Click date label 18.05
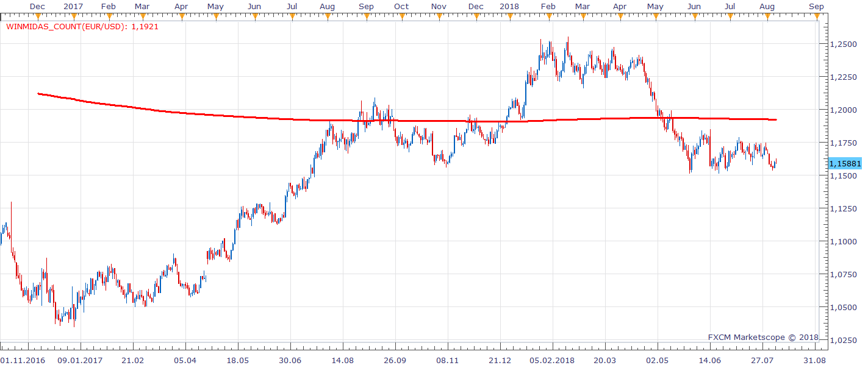 238,361
